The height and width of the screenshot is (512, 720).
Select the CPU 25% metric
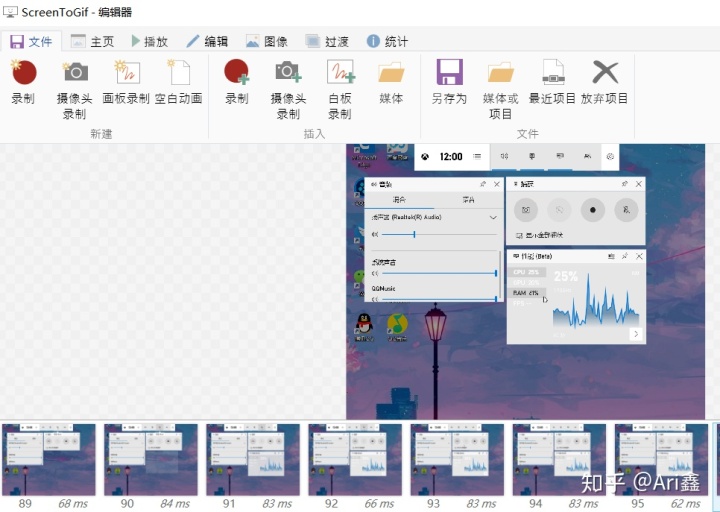[x=527, y=272]
